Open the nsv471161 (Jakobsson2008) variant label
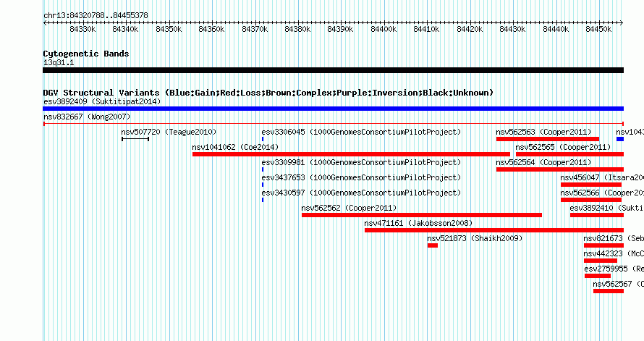The height and width of the screenshot is (341, 644). [418, 223]
